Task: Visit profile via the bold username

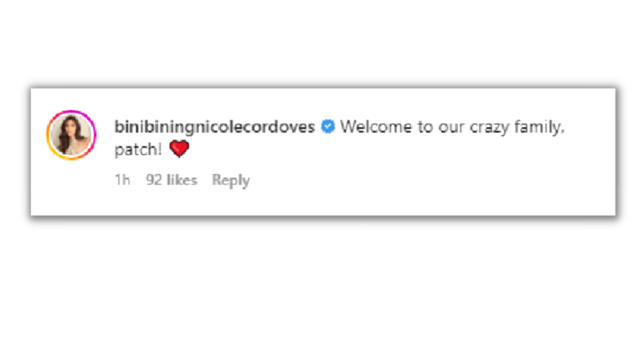Action: (x=215, y=126)
